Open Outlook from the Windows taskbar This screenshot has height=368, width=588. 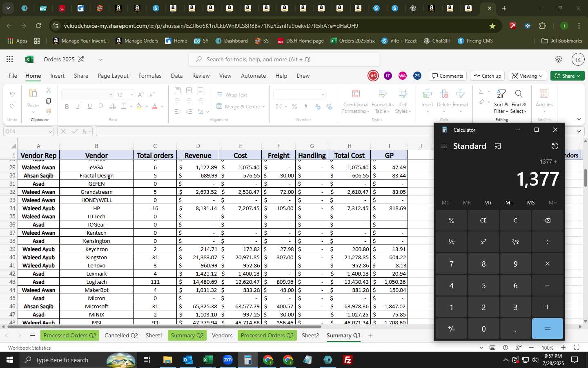[187, 360]
